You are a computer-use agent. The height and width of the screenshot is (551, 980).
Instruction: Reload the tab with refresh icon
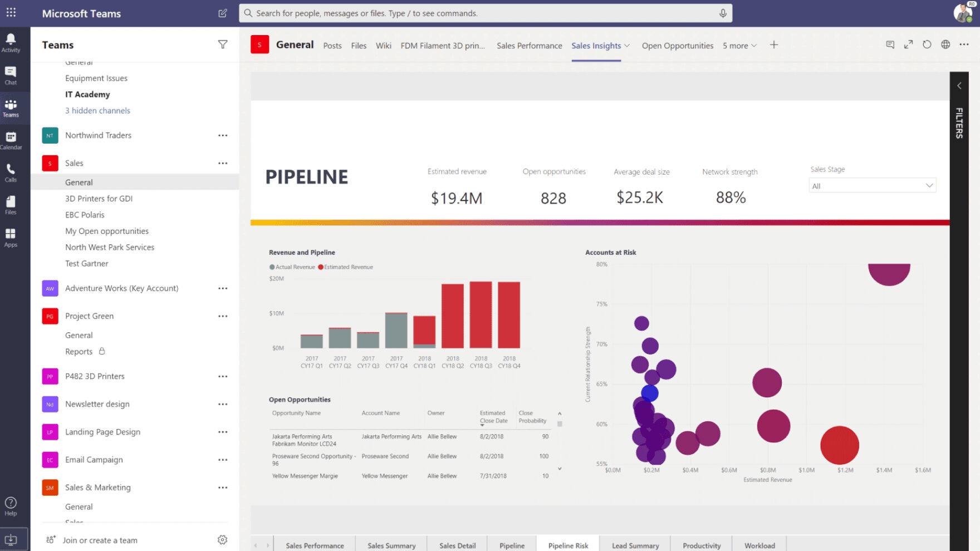point(927,45)
